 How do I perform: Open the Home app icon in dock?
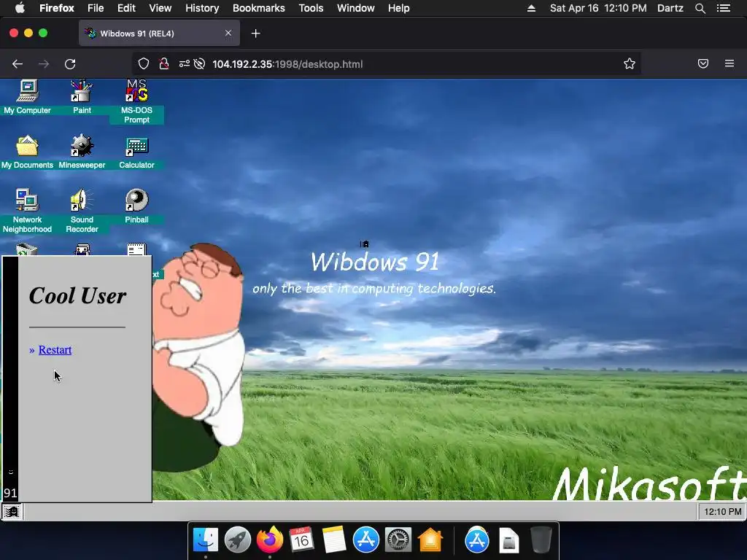[x=430, y=540]
